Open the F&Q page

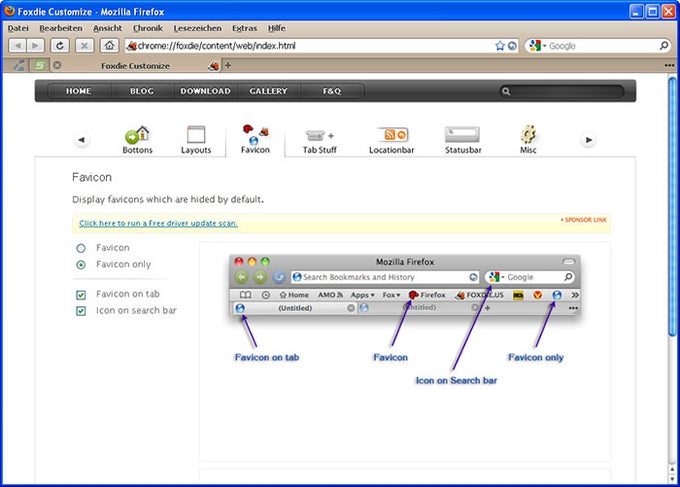coord(332,91)
